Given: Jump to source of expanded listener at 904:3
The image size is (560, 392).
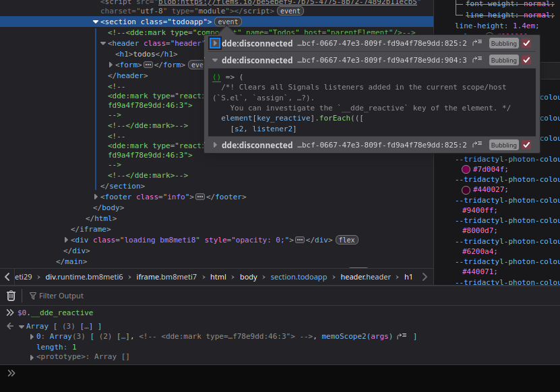Looking at the screenshot, I should (478, 60).
